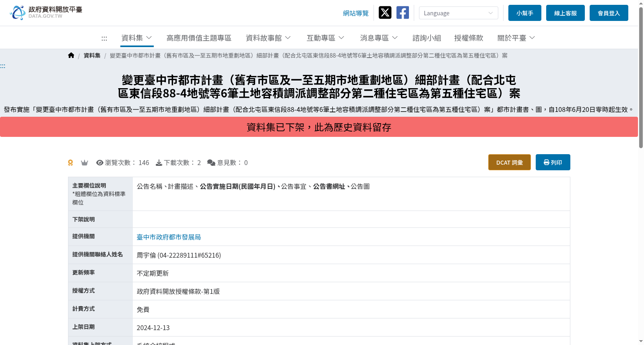The width and height of the screenshot is (644, 345).
Task: Click the 小幫手 button
Action: pos(525,13)
